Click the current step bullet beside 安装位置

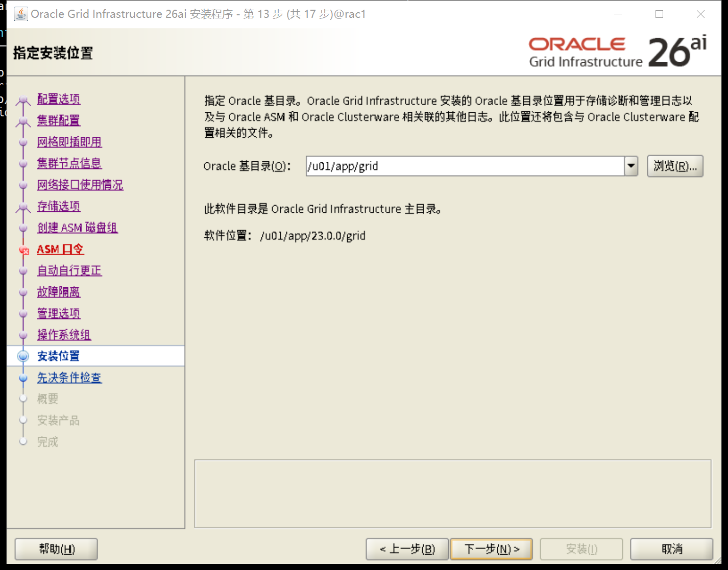[x=23, y=356]
